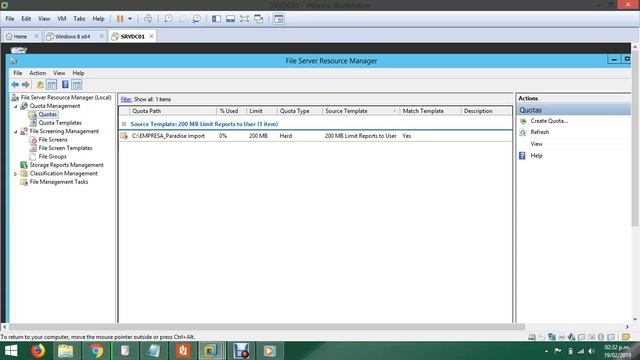Open the VMware File menu
The height and width of the screenshot is (360, 640).
(x=10, y=19)
